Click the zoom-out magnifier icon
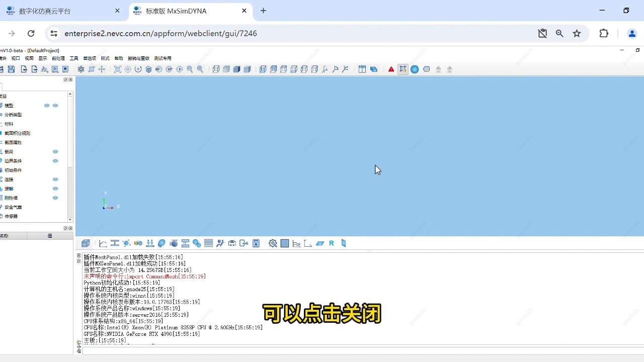 click(x=190, y=69)
